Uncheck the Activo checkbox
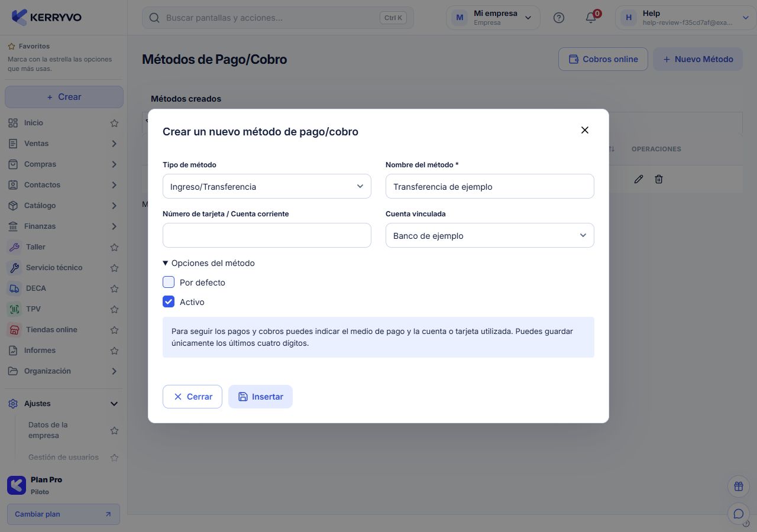 pos(169,301)
